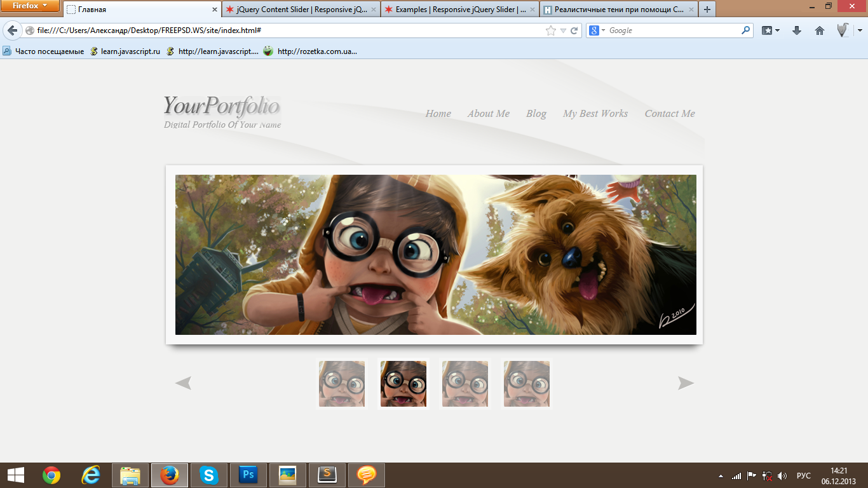
Task: Click the main slider image
Action: (436, 255)
